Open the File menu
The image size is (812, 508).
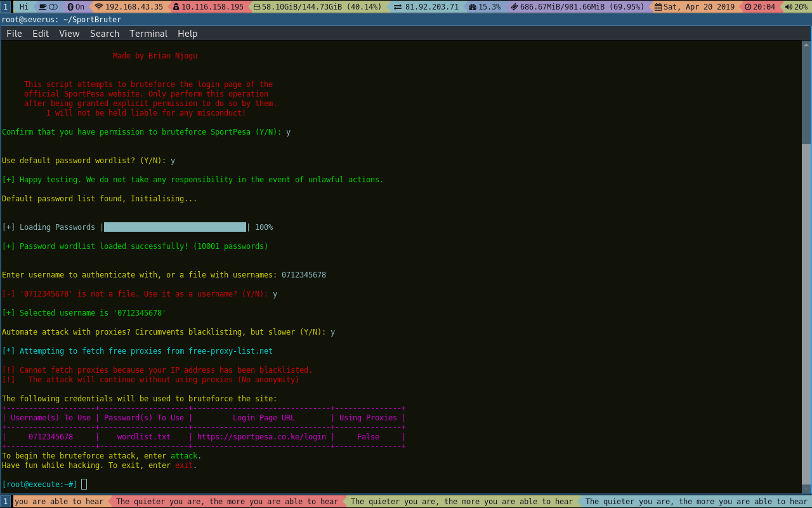(14, 34)
